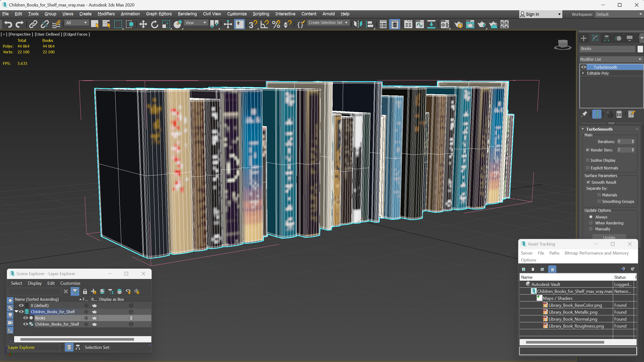Click the Iterations spinner arrows
Image resolution: width=644 pixels, height=362 pixels.
point(633,141)
